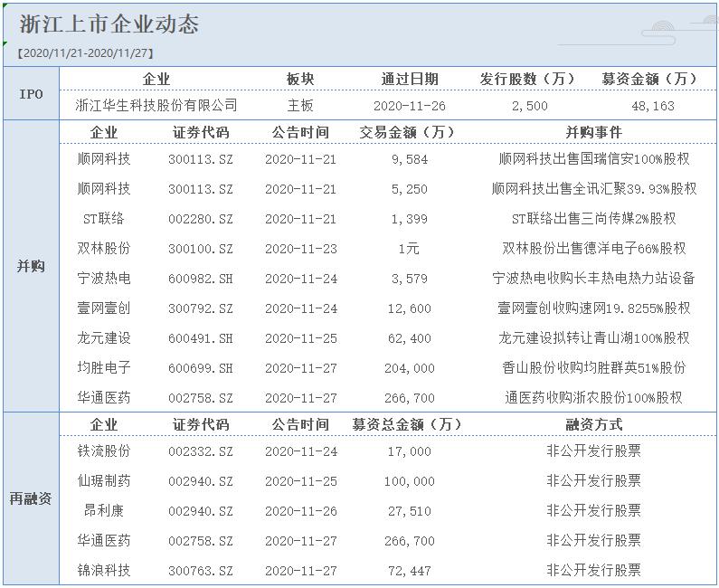Click the refinancing date 2020-11-26
This screenshot has height=588, width=719.
coord(301,511)
